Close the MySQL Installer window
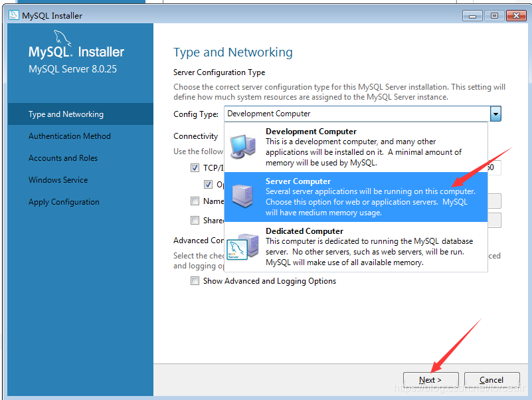The width and height of the screenshot is (532, 400). pos(517,16)
